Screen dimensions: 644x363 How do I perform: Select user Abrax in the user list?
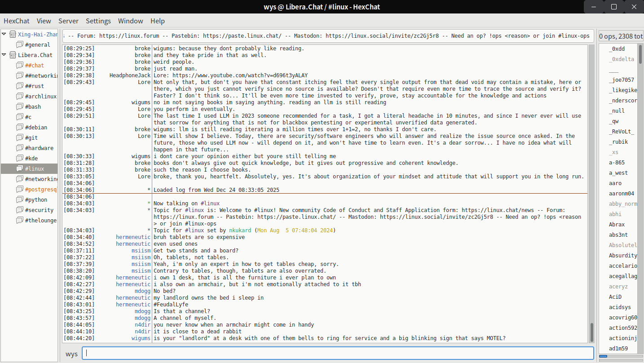617,224
